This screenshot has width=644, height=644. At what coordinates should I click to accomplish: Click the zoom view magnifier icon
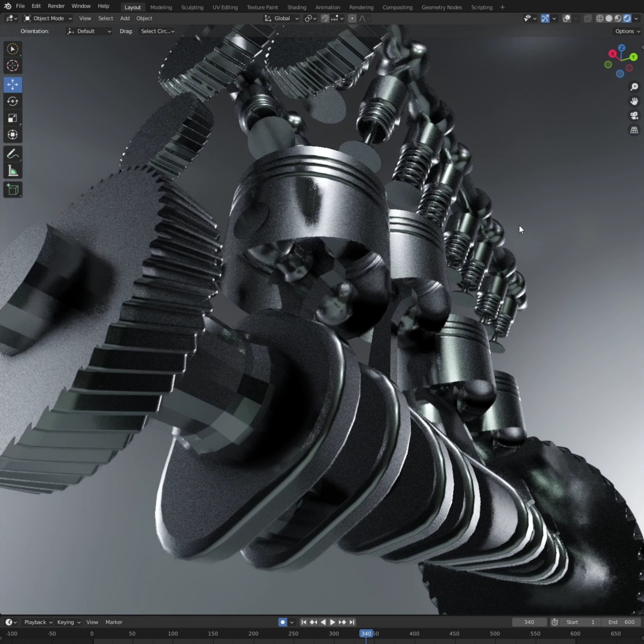[634, 87]
